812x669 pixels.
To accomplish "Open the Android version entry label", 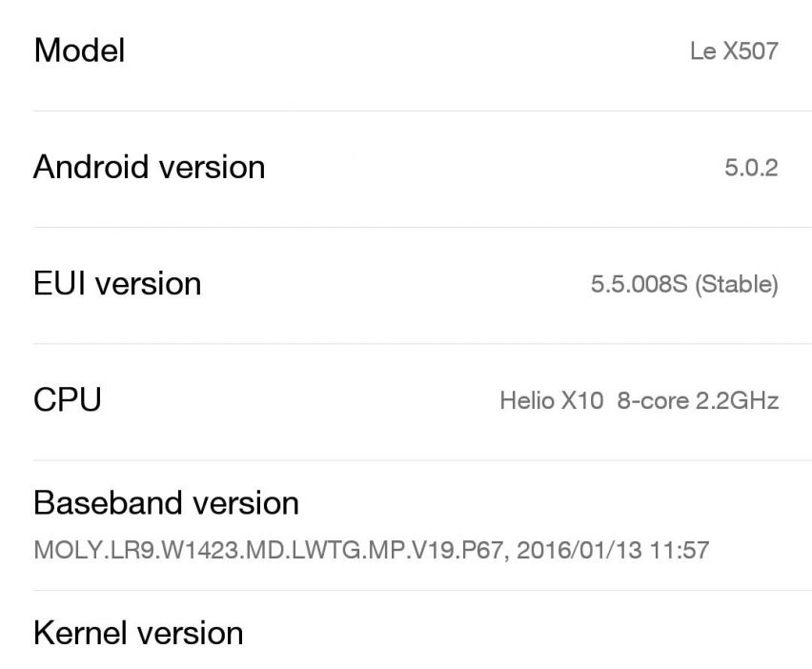I will (149, 167).
